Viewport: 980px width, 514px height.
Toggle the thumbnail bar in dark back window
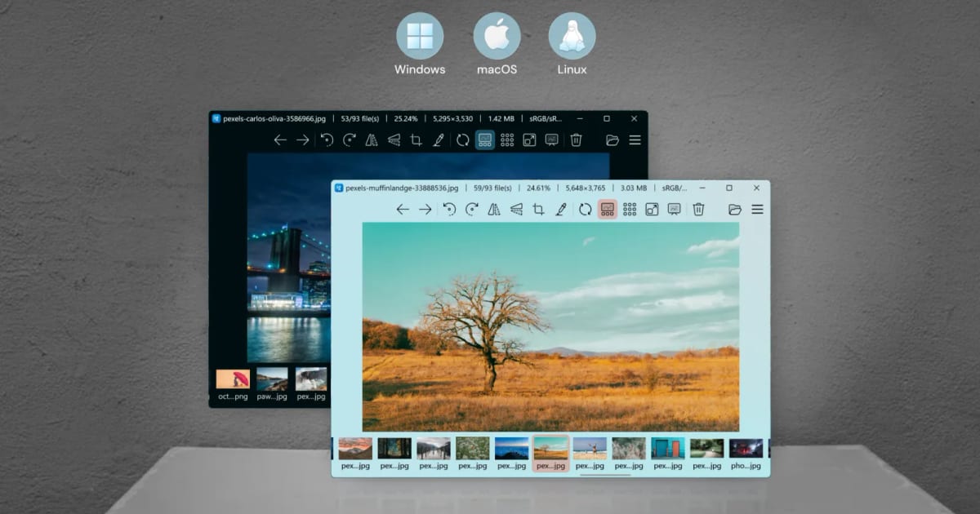pos(485,140)
